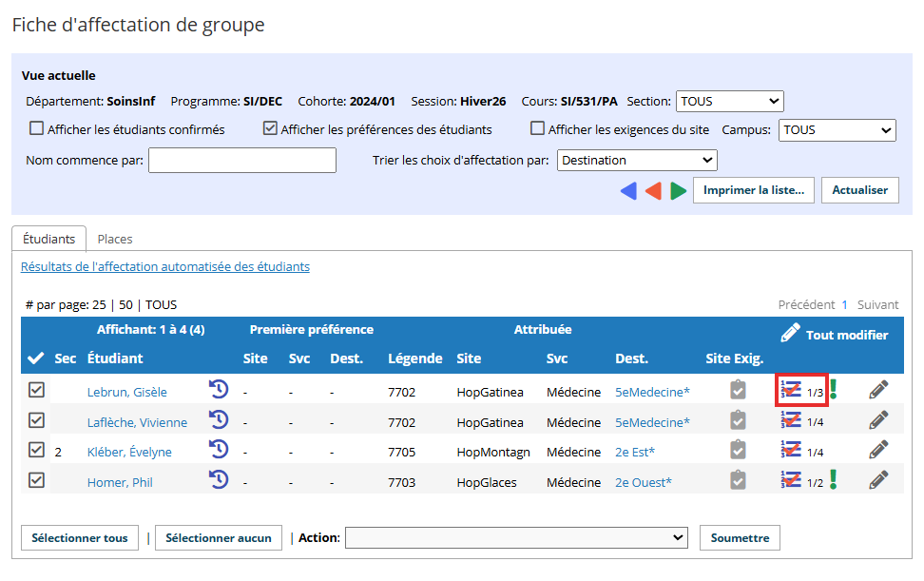
Task: Open history icon for Homer, Phil
Action: coord(219,479)
